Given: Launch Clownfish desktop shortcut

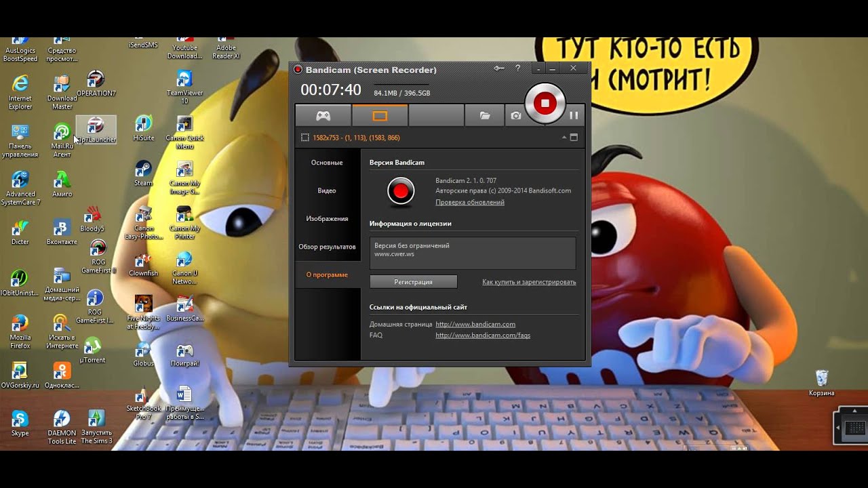Looking at the screenshot, I should (143, 265).
